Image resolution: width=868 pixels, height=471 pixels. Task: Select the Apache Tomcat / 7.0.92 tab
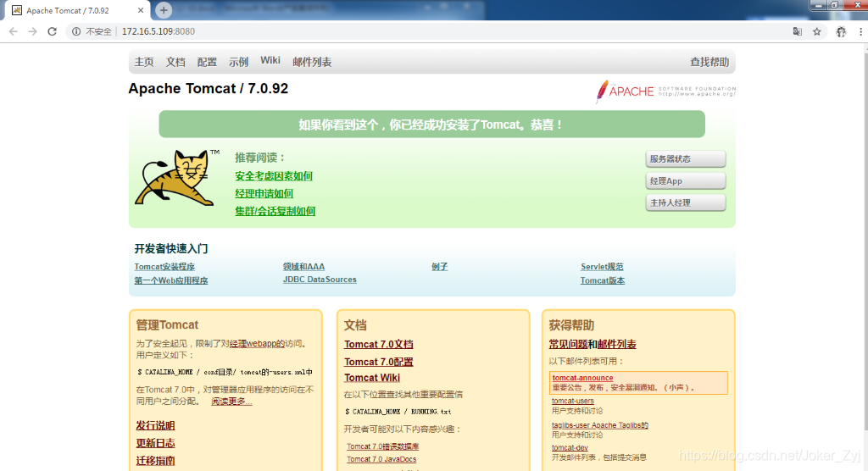tap(77, 10)
